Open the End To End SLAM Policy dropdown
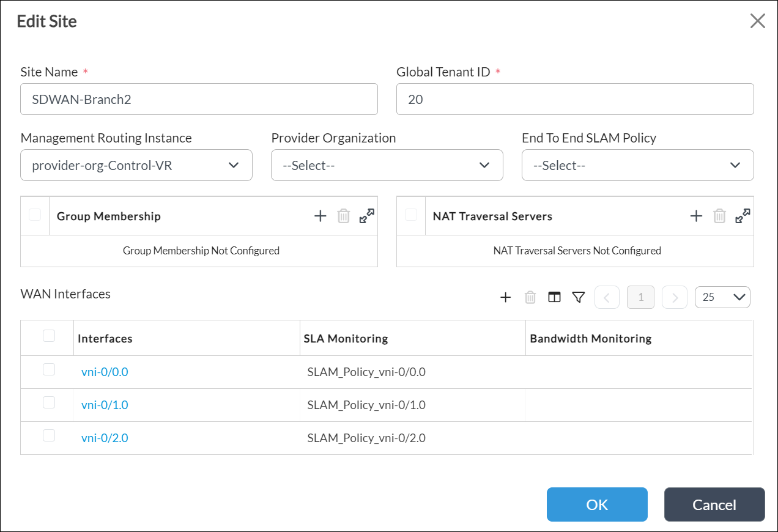 coord(637,165)
